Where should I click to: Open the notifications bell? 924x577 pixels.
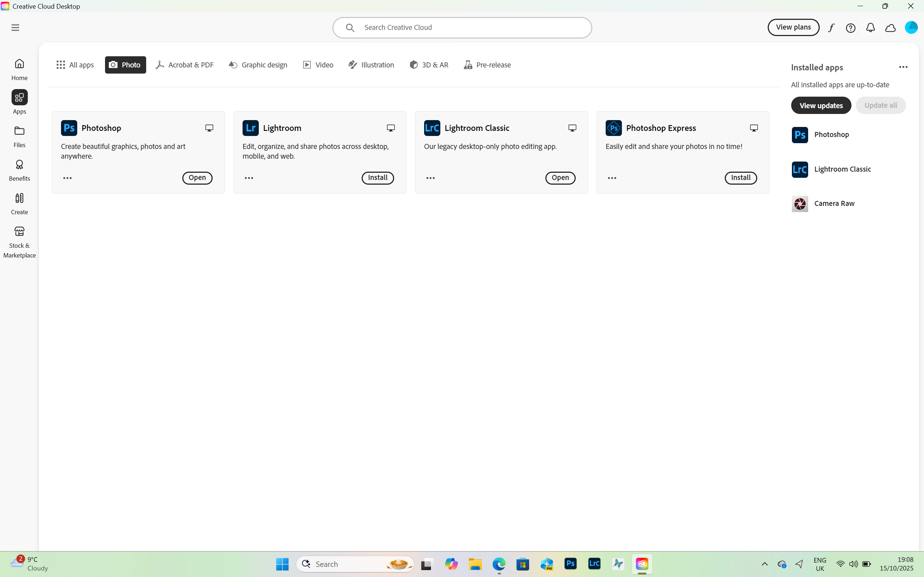[871, 27]
